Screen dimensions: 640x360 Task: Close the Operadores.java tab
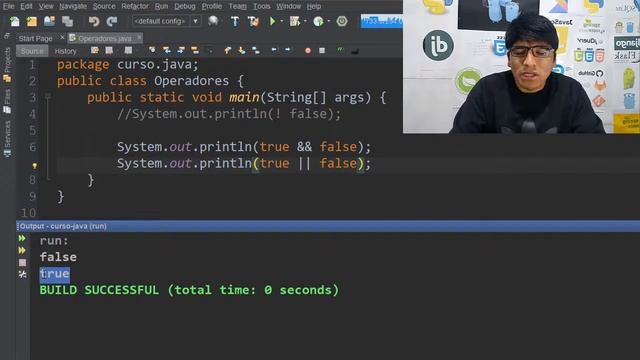coord(139,38)
